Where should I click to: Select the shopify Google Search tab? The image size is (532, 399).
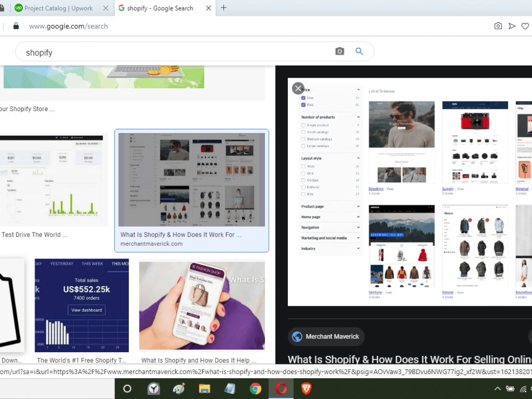[x=160, y=8]
